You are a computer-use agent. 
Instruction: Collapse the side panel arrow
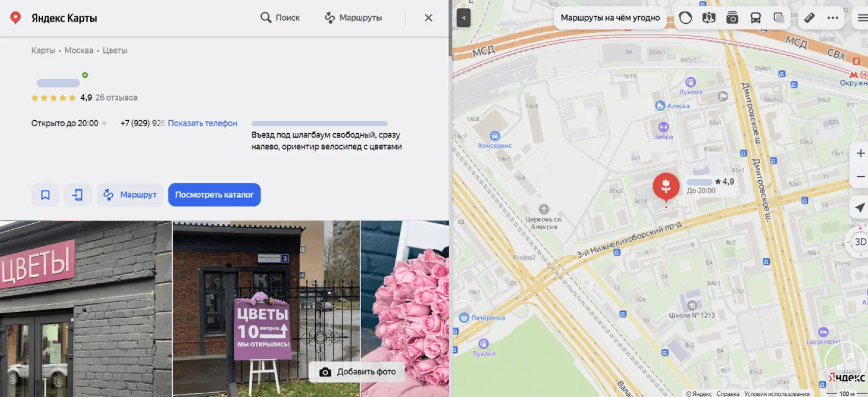[463, 18]
